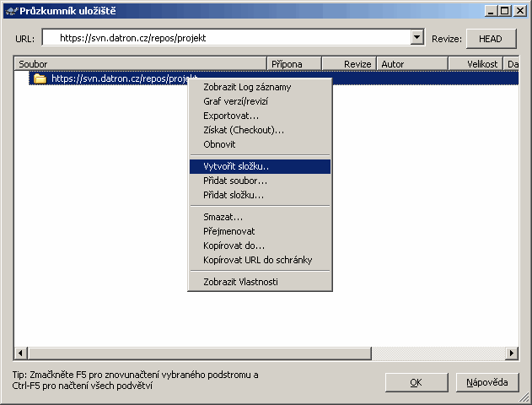
Task: Click 'Smazat...' in the context menu
Action: [x=223, y=217]
